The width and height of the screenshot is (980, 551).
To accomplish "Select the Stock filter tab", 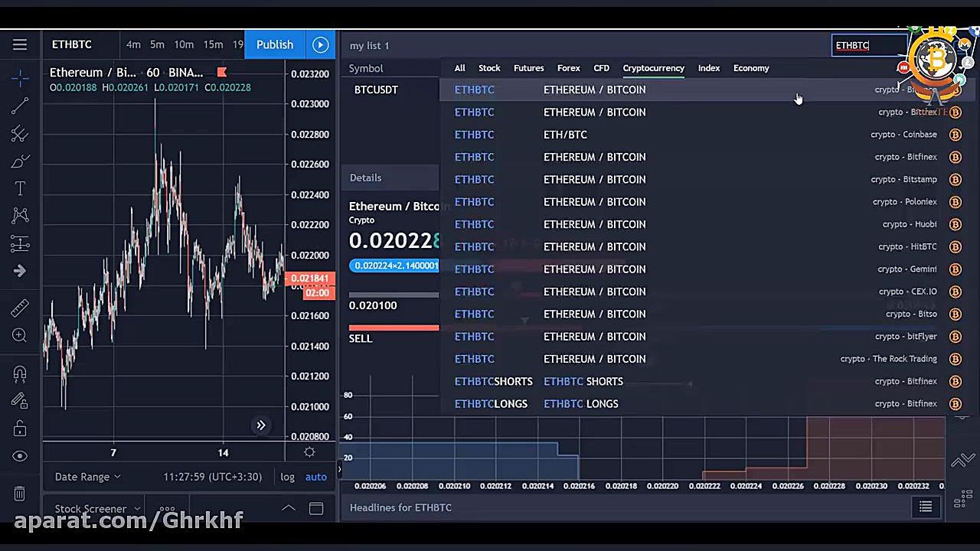I will coord(489,68).
